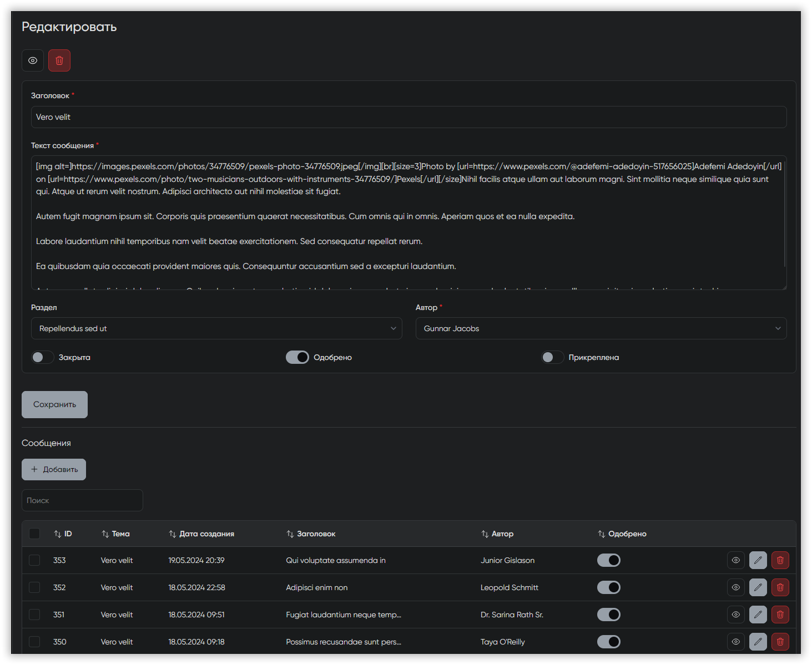Viewport: 812px width, 665px height.
Task: Enable the Прикреплена switch
Action: [552, 357]
